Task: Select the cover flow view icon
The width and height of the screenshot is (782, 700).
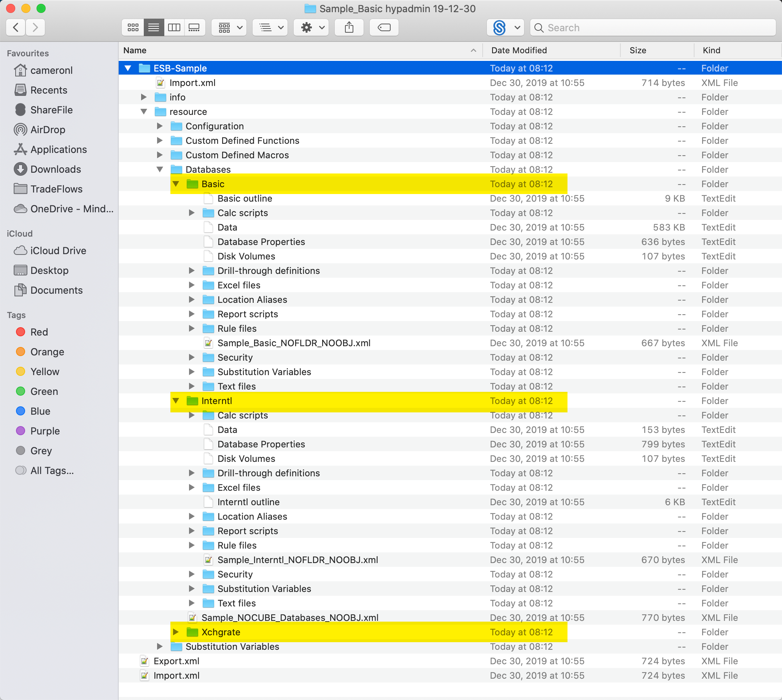Action: [x=195, y=27]
